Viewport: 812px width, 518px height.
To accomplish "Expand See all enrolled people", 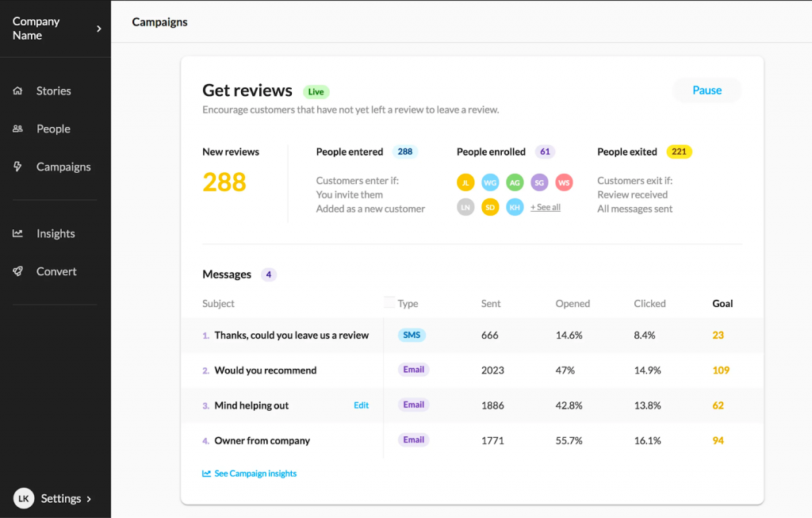I will point(545,207).
